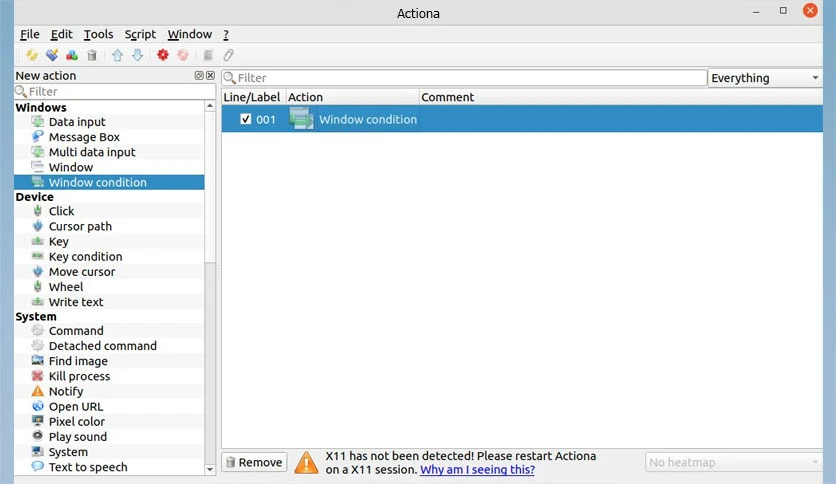Open the Tools menu

pyautogui.click(x=99, y=35)
